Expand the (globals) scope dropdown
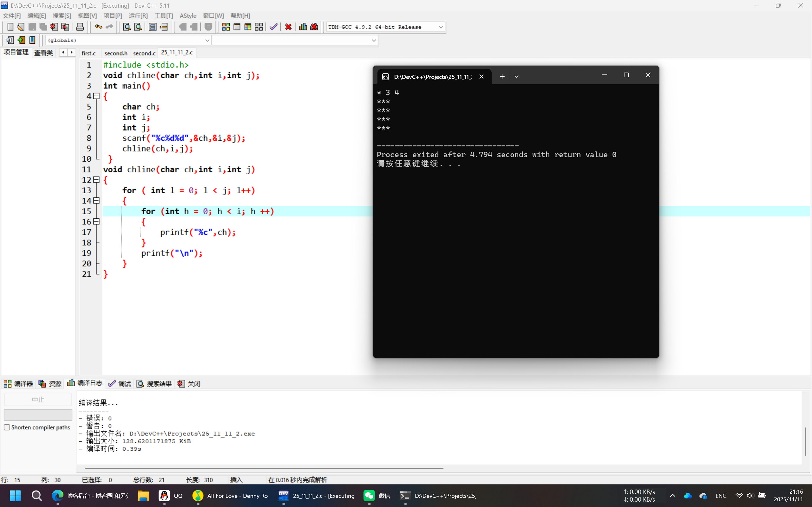Image resolution: width=812 pixels, height=507 pixels. (x=207, y=41)
